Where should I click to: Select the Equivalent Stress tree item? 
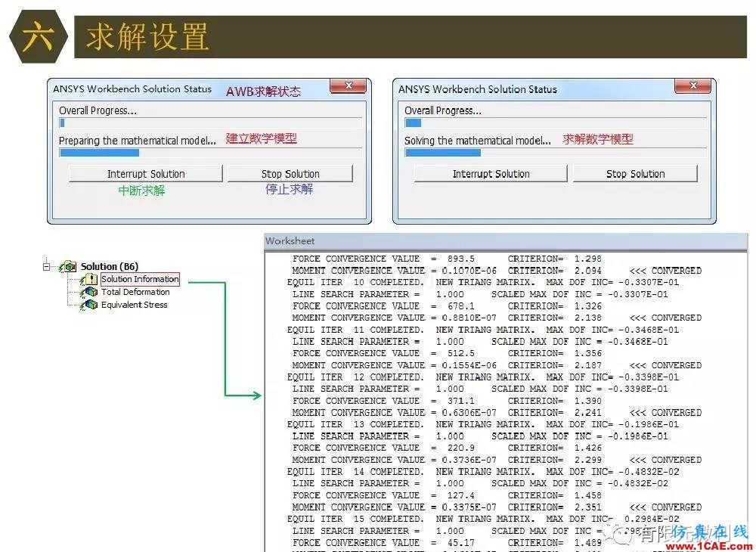tap(134, 305)
